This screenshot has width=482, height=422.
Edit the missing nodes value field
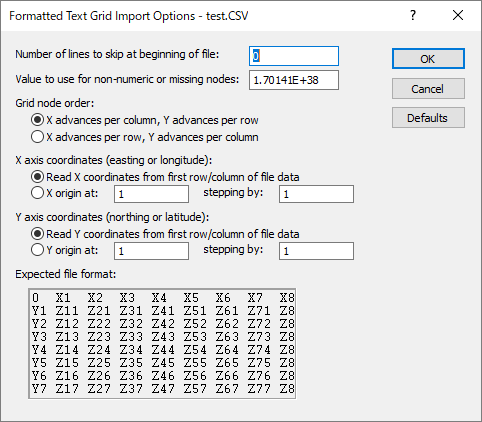click(294, 80)
